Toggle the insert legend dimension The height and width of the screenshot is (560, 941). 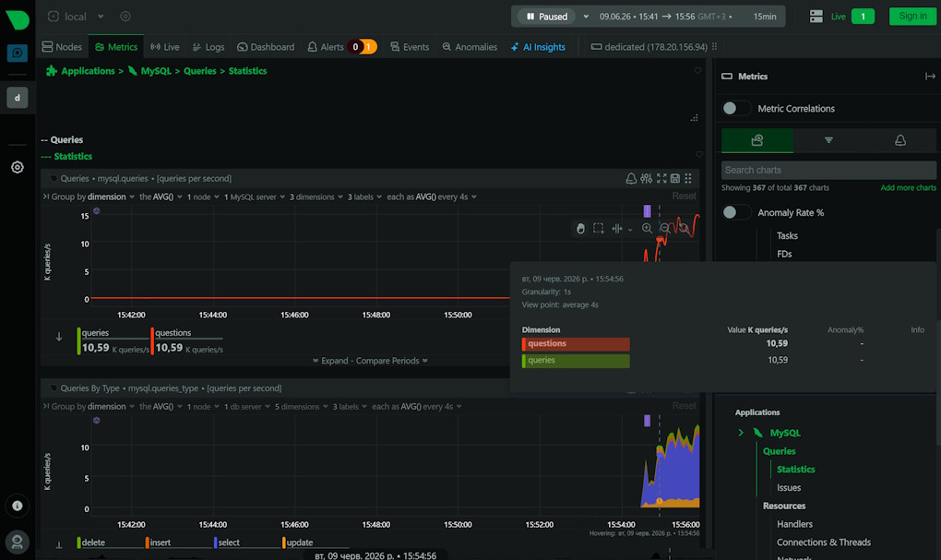tap(159, 542)
